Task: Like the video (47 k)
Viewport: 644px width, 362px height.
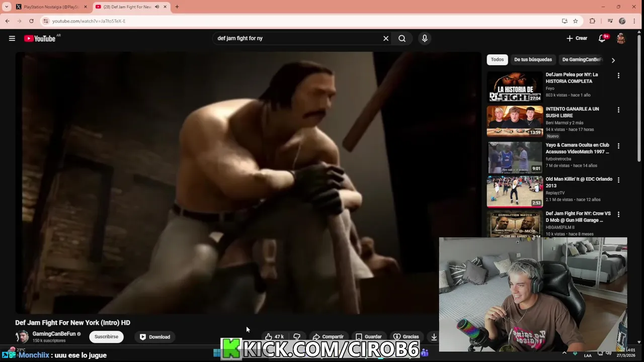Action: coord(275,337)
